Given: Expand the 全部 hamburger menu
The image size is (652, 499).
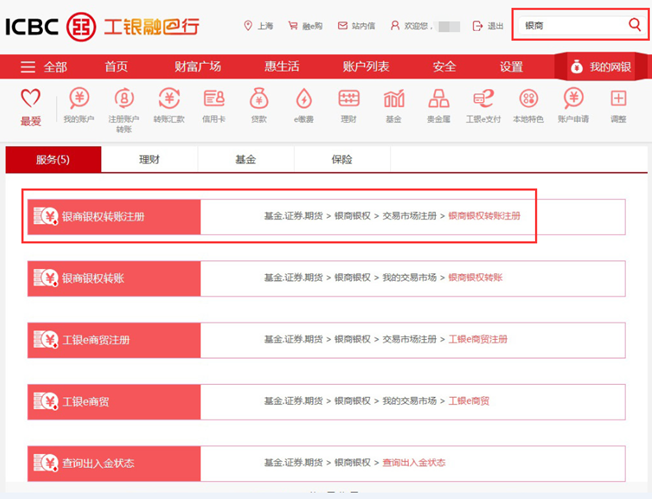Looking at the screenshot, I should click(x=44, y=67).
